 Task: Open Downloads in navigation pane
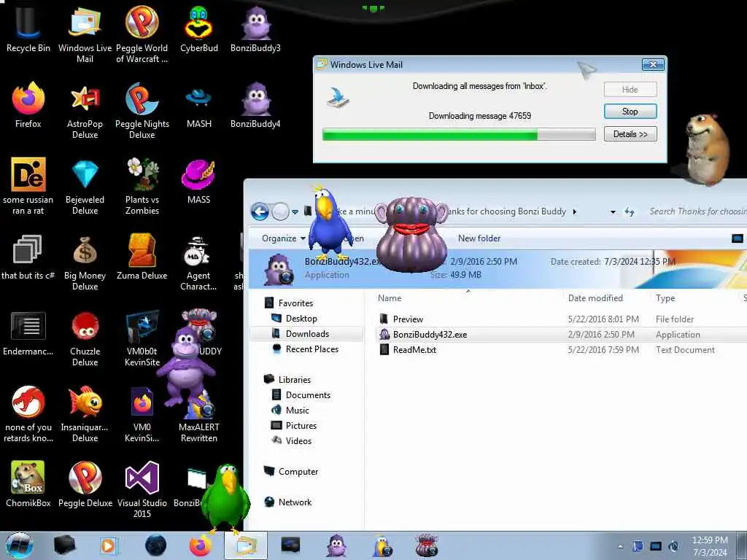point(307,334)
